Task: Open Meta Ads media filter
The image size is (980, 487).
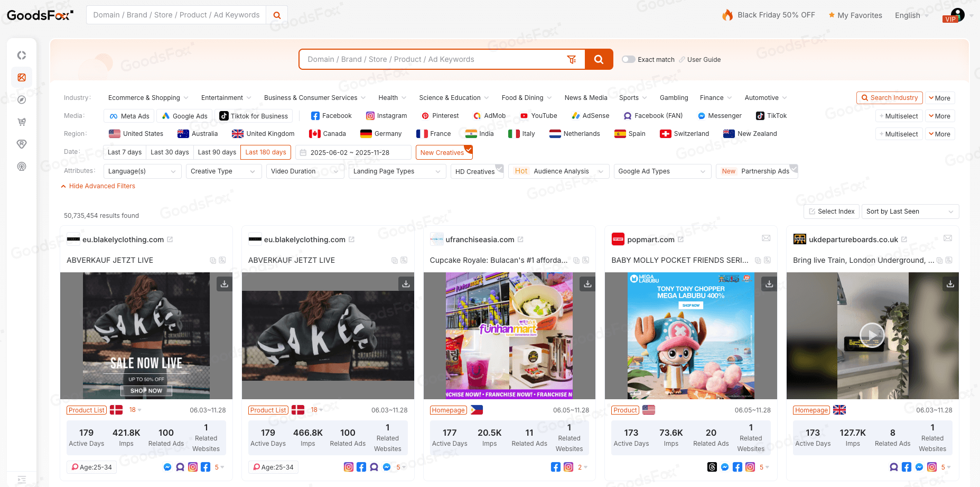Action: point(128,115)
